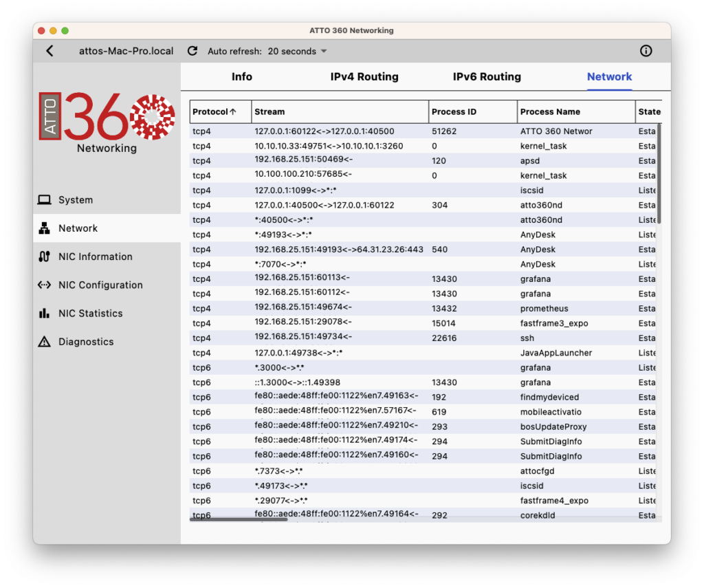Open the info circle icon
Viewport: 704px width, 588px height.
pos(646,51)
